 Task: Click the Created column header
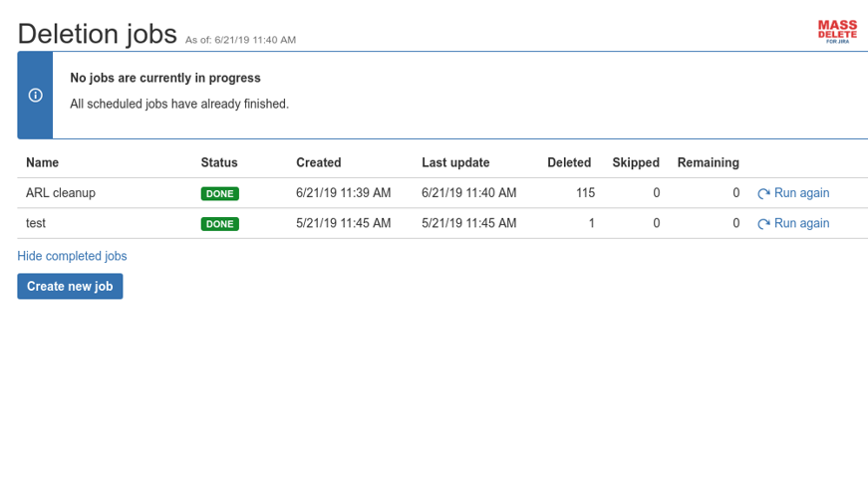coord(319,162)
